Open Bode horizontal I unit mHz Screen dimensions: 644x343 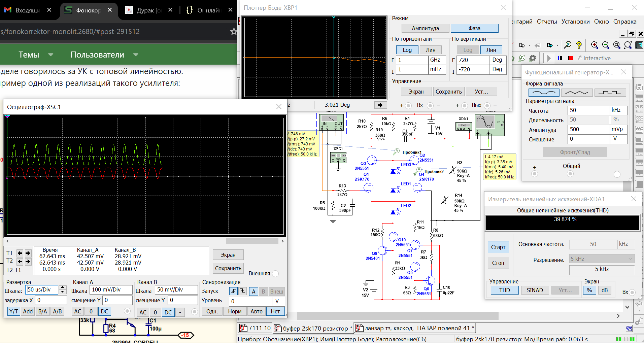(x=437, y=69)
